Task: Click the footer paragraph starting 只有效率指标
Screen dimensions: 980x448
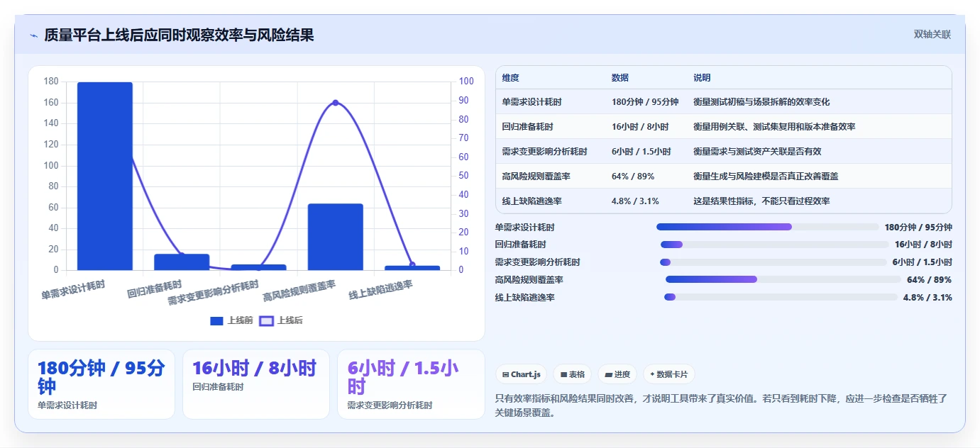Action: coord(721,406)
